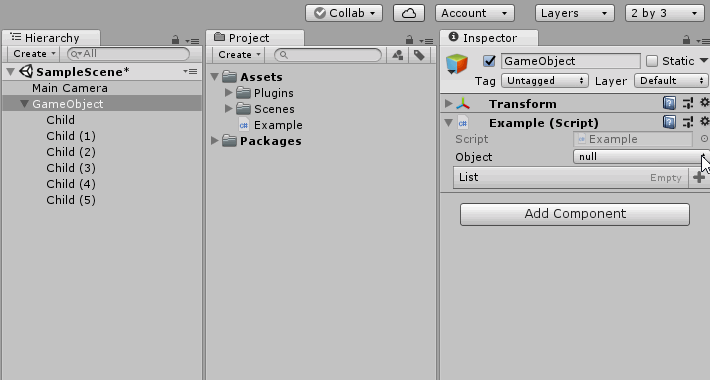Open the SampleScene options menu icon
710x380 pixels.
[x=190, y=72]
